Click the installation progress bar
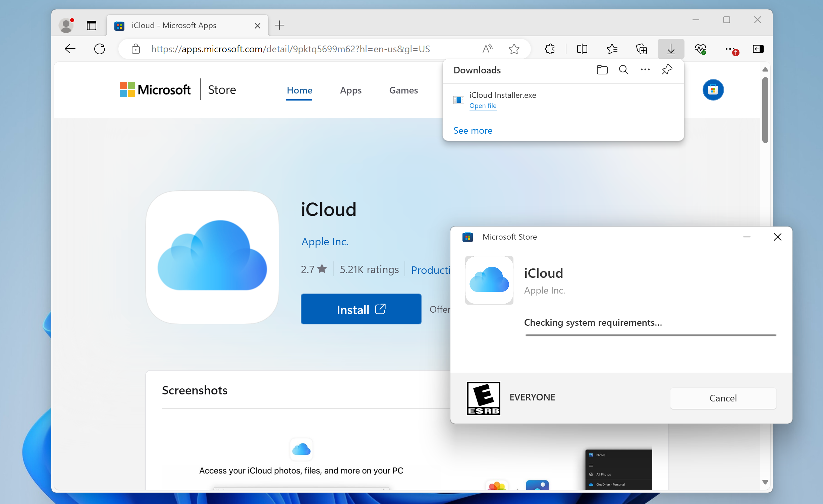This screenshot has width=823, height=504. 650,335
